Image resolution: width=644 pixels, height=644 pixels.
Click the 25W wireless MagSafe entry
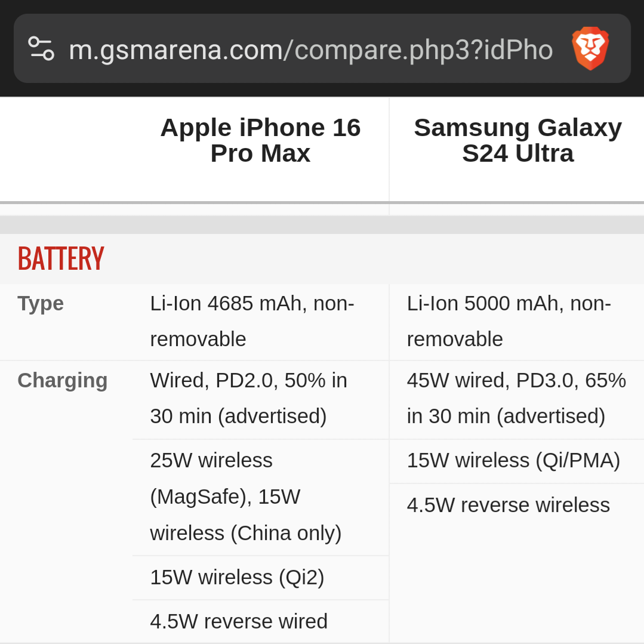pos(246,497)
